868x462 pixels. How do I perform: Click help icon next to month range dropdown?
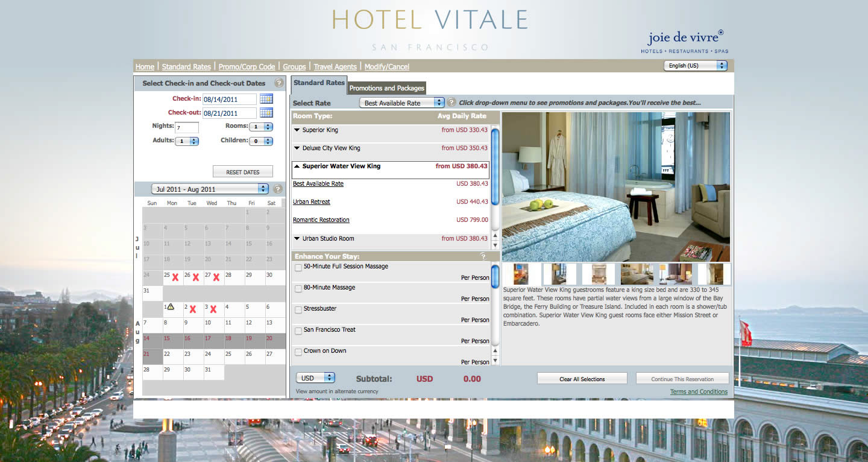pos(278,189)
